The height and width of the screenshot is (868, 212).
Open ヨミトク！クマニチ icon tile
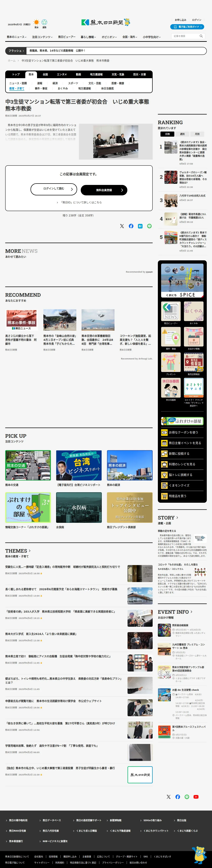[x=194, y=388]
